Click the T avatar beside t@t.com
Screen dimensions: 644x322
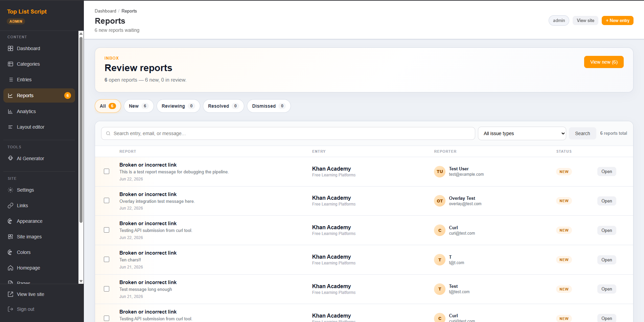(x=440, y=260)
